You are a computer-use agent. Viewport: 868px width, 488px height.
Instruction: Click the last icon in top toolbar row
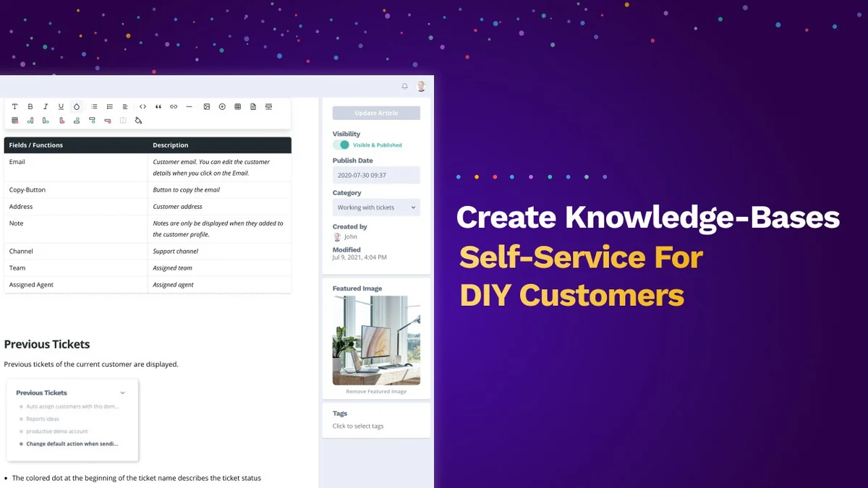[x=268, y=107]
